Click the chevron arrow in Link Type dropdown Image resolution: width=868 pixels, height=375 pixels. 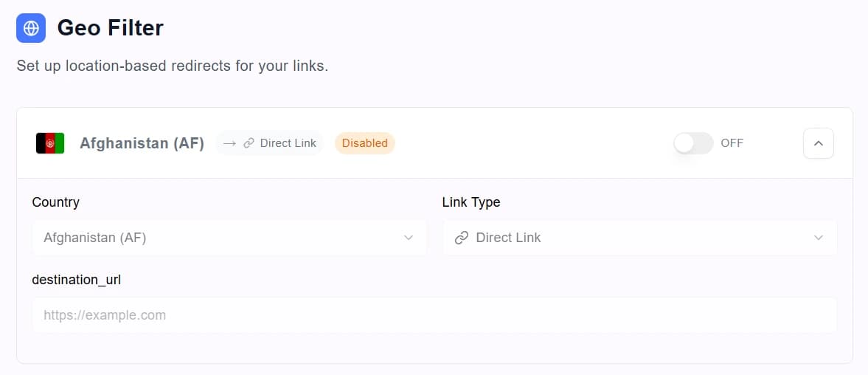click(x=818, y=238)
